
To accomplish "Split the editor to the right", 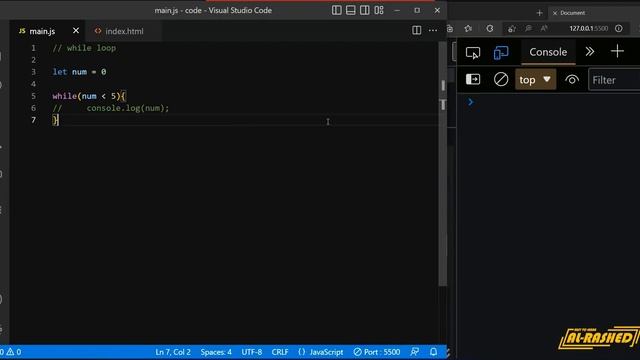I will [x=416, y=30].
